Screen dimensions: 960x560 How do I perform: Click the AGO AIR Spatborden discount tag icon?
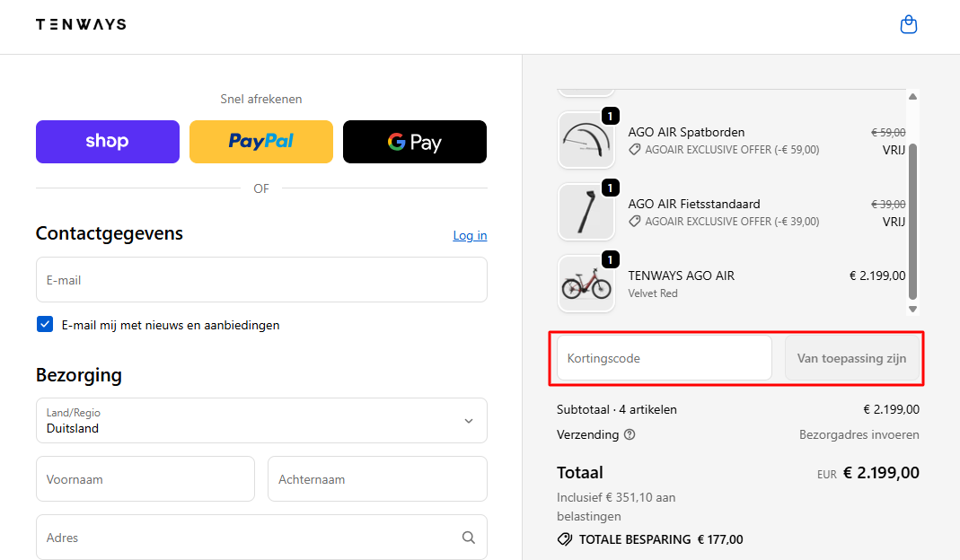coord(634,150)
